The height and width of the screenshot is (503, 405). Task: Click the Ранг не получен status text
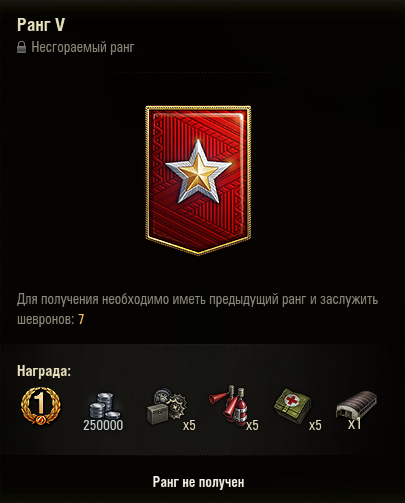pos(198,482)
